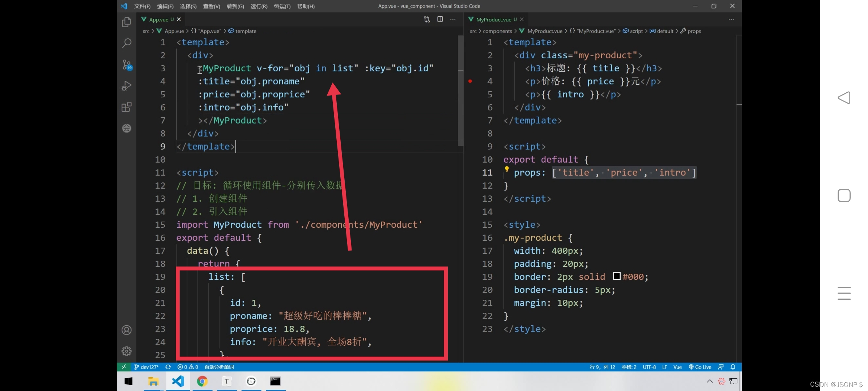Screen dimensions: 868x391
Task: Open the 帮助(H) menu
Action: pyautogui.click(x=306, y=6)
